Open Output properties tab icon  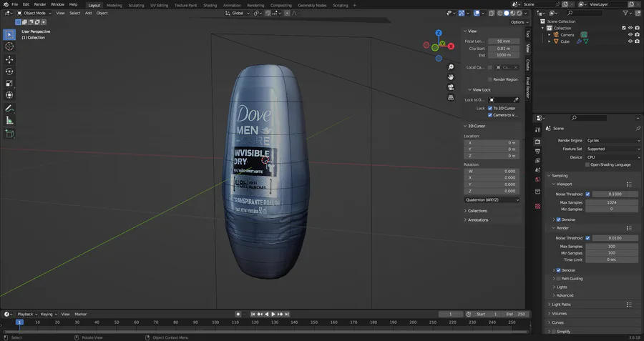click(x=537, y=152)
